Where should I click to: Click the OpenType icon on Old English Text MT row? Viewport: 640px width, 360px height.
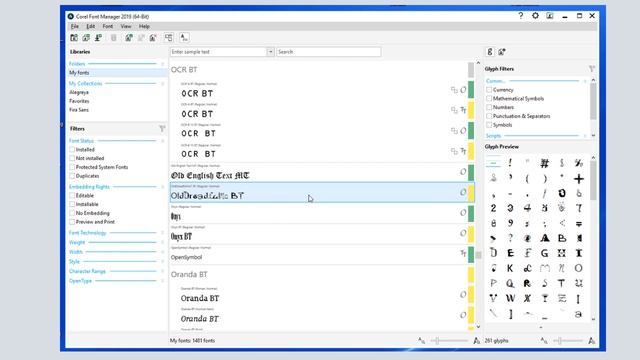463,172
